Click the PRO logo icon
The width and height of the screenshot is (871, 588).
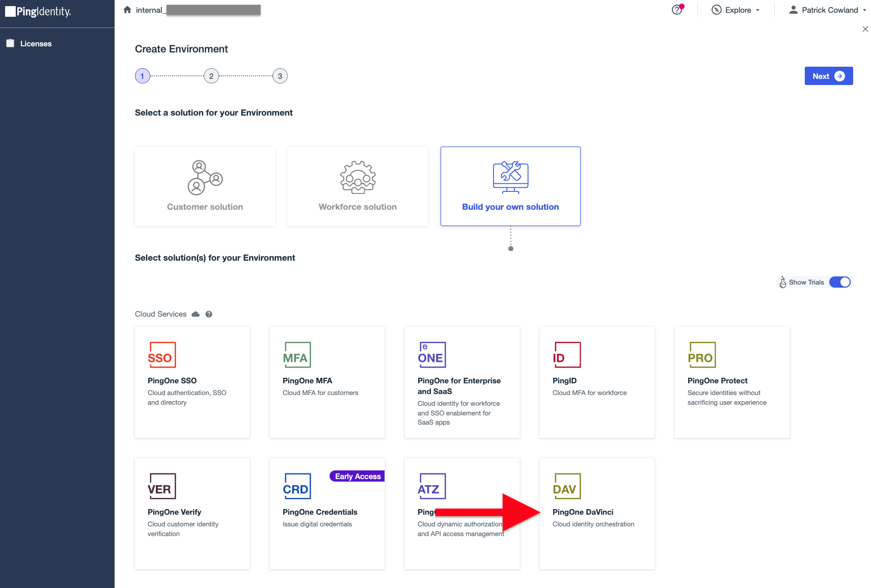pos(701,355)
